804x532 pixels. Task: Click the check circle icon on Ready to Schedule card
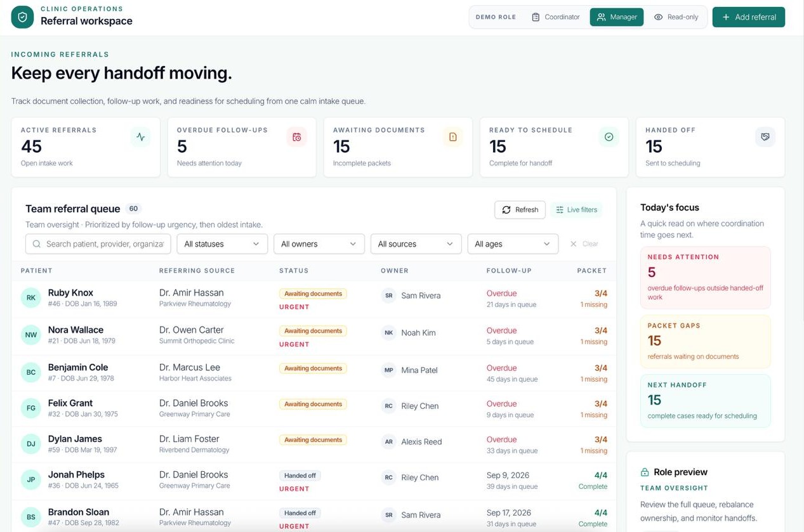tap(609, 137)
